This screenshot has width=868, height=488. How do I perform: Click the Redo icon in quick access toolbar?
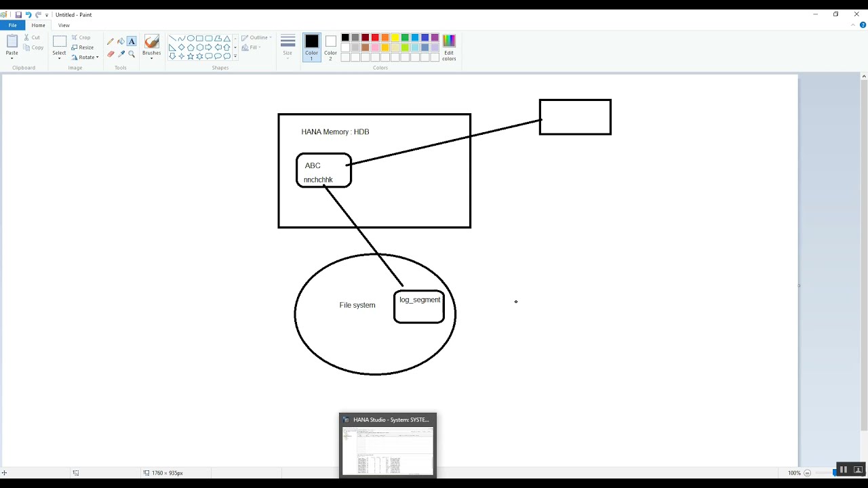pyautogui.click(x=39, y=14)
